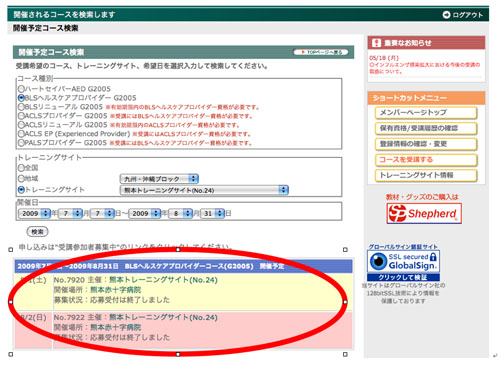This screenshot has height=368, width=500.
Task: Click the 検索 search button
Action: coord(37,232)
